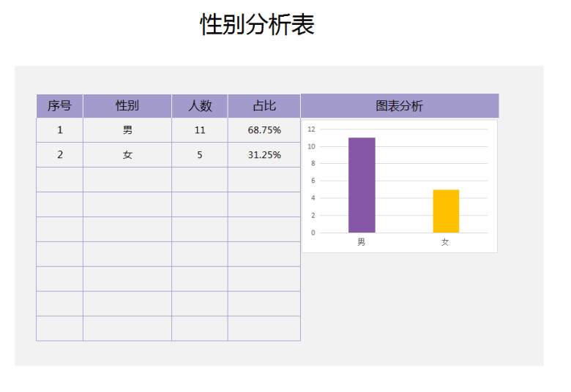
Task: Select serial number cell 1
Action: [60, 130]
